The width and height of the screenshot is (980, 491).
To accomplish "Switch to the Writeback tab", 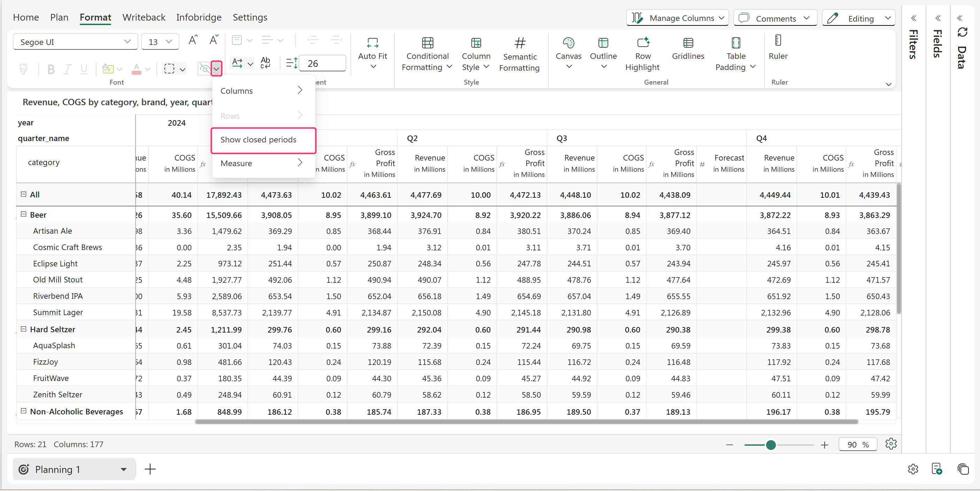I will click(x=144, y=17).
